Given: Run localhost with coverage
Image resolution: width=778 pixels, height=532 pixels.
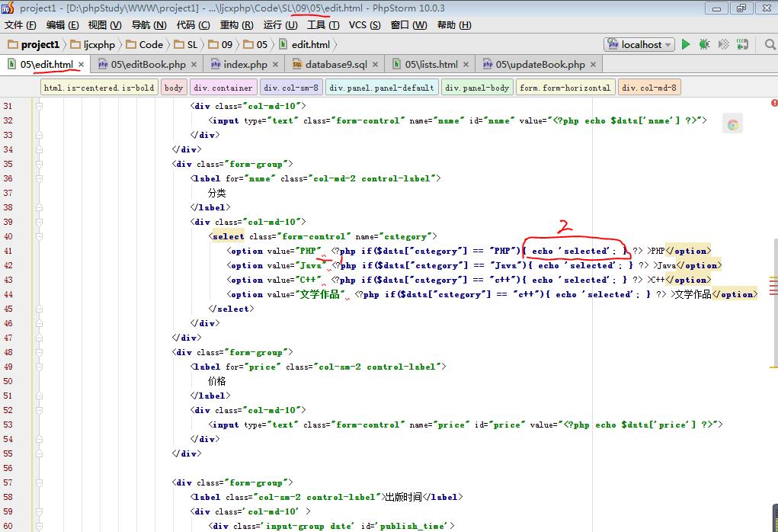Looking at the screenshot, I should click(724, 45).
